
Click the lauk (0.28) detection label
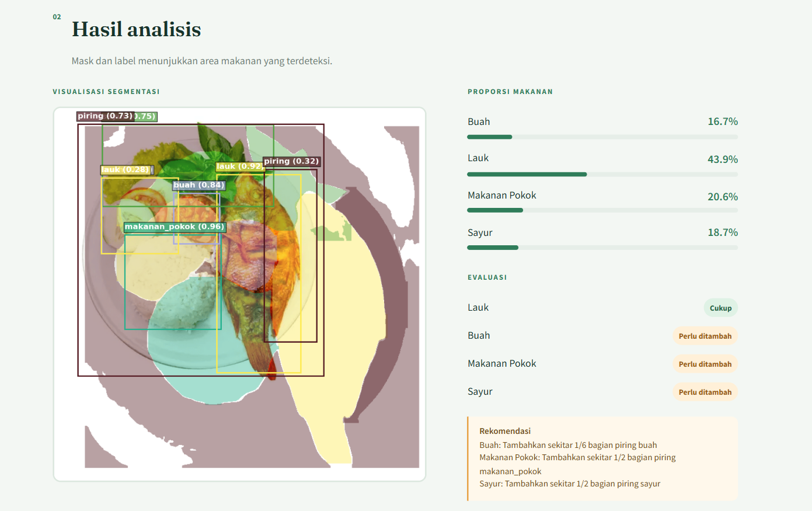coord(126,170)
